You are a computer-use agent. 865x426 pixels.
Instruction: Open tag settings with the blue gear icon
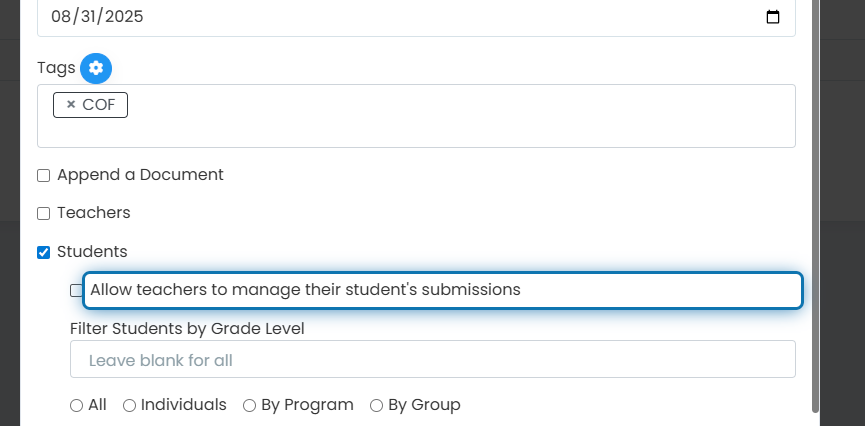click(96, 68)
